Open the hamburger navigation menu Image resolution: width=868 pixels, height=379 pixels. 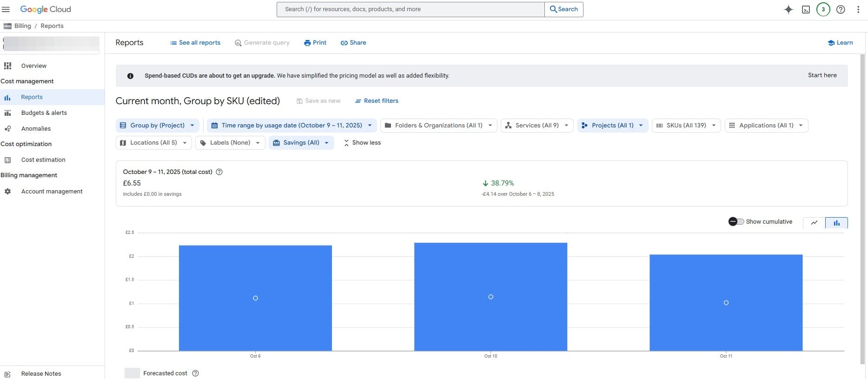click(6, 9)
